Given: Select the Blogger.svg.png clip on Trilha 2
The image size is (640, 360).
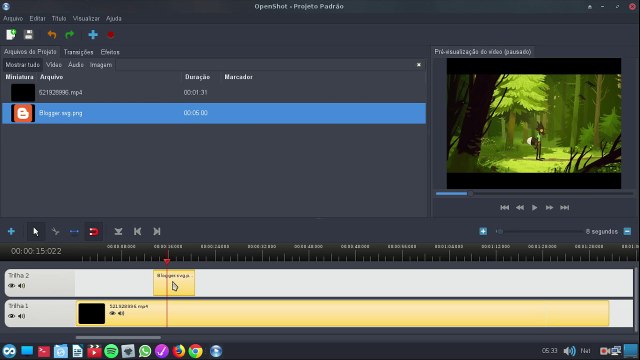Looking at the screenshot, I should (x=174, y=282).
